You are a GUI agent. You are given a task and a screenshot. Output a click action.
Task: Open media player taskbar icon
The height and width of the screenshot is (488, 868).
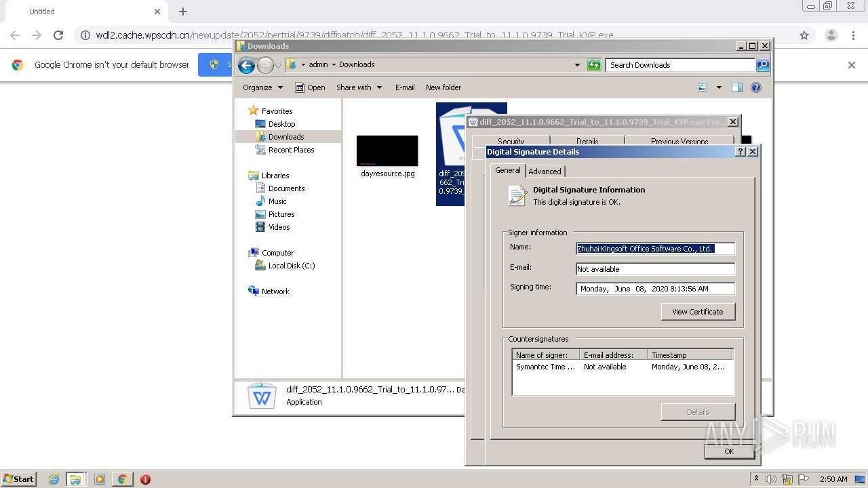click(100, 479)
